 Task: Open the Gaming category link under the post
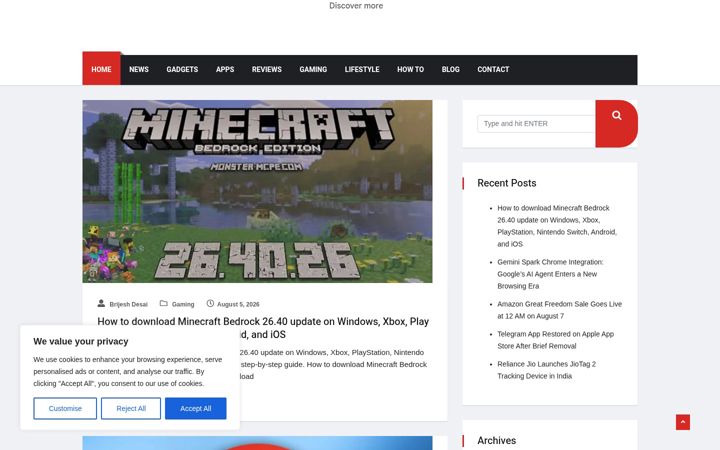coord(183,304)
